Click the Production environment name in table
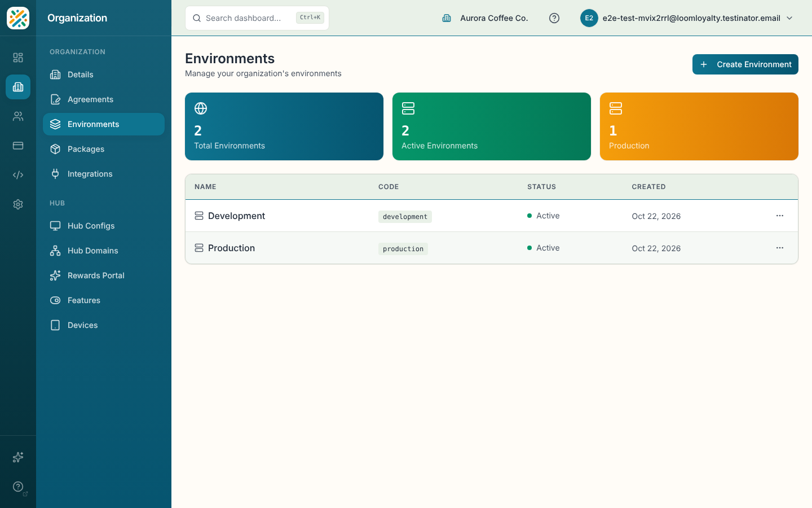 pyautogui.click(x=231, y=248)
